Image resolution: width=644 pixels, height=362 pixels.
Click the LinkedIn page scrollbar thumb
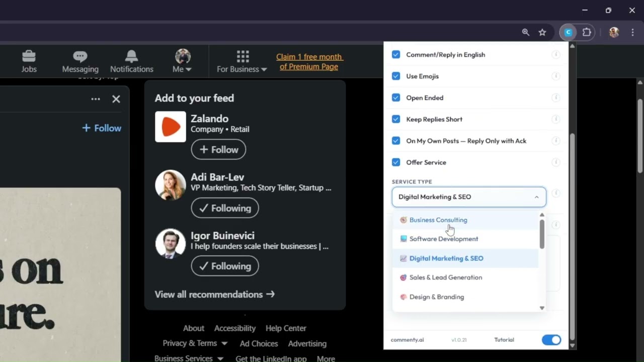click(x=640, y=135)
